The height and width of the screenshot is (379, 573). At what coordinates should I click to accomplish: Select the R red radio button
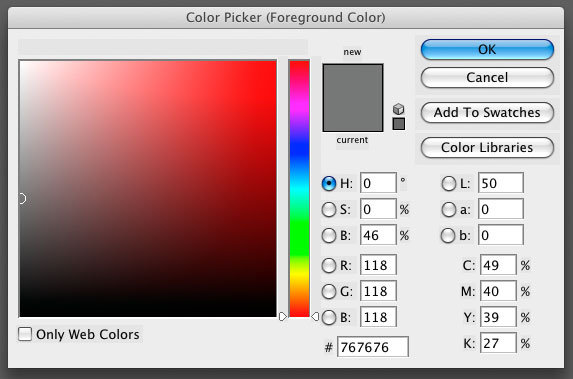[329, 265]
